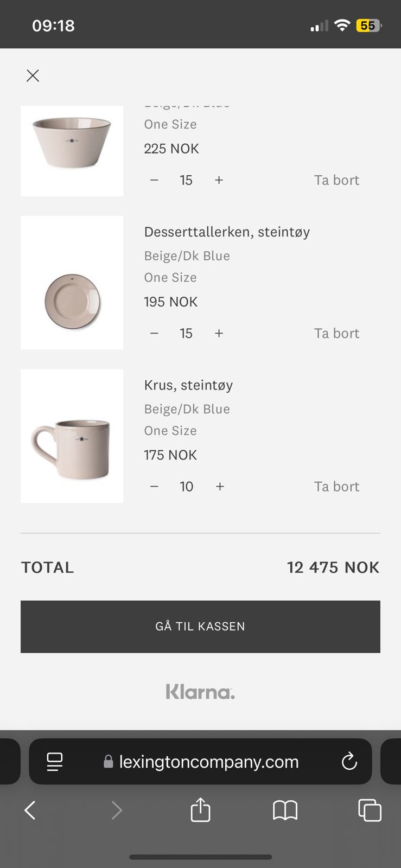Open Safari bookmarks
This screenshot has height=868, width=401.
[x=285, y=810]
